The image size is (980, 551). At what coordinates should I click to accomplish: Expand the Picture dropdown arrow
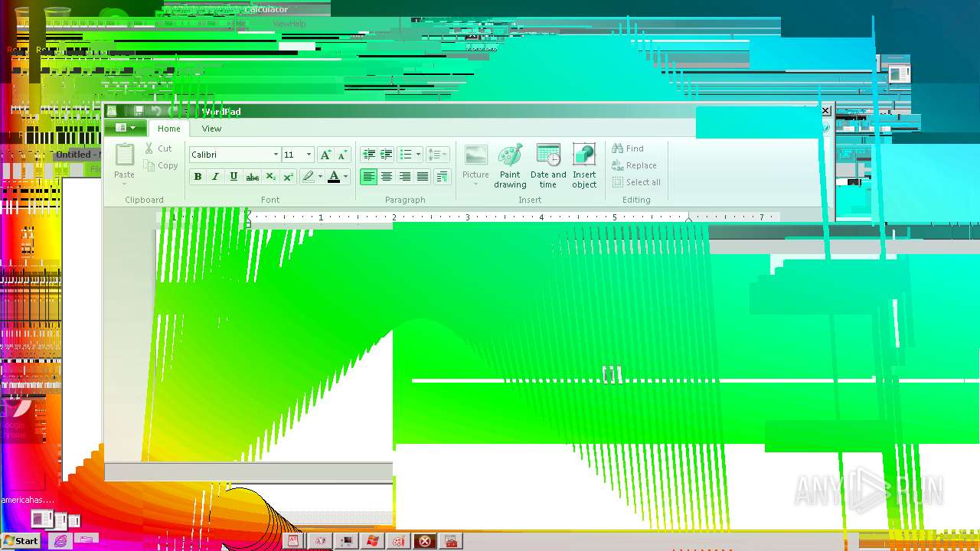click(475, 184)
